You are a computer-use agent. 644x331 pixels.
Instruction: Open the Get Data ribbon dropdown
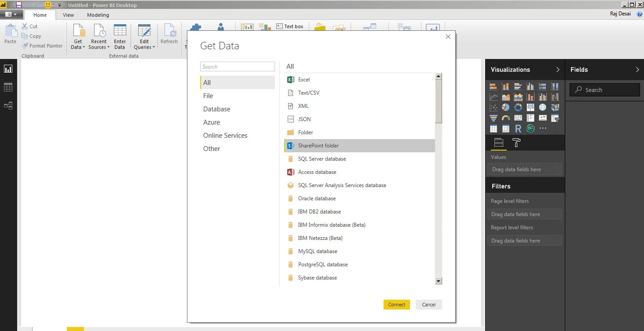click(78, 37)
